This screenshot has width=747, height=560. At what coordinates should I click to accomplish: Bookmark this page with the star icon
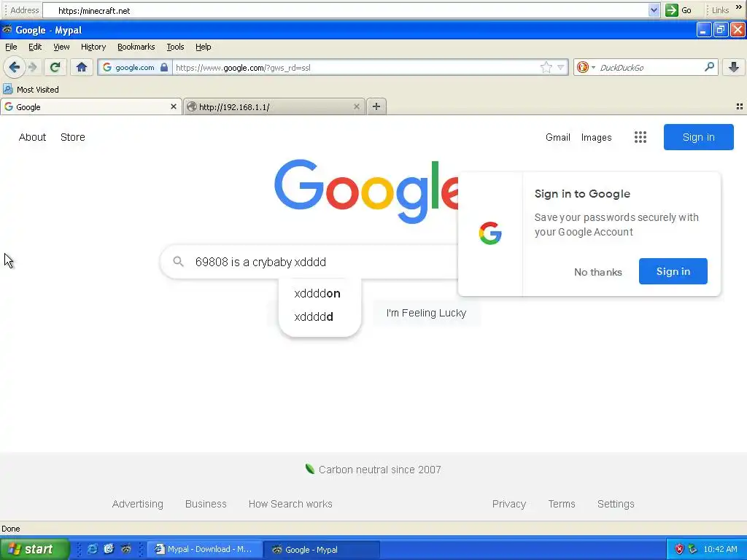pos(546,67)
